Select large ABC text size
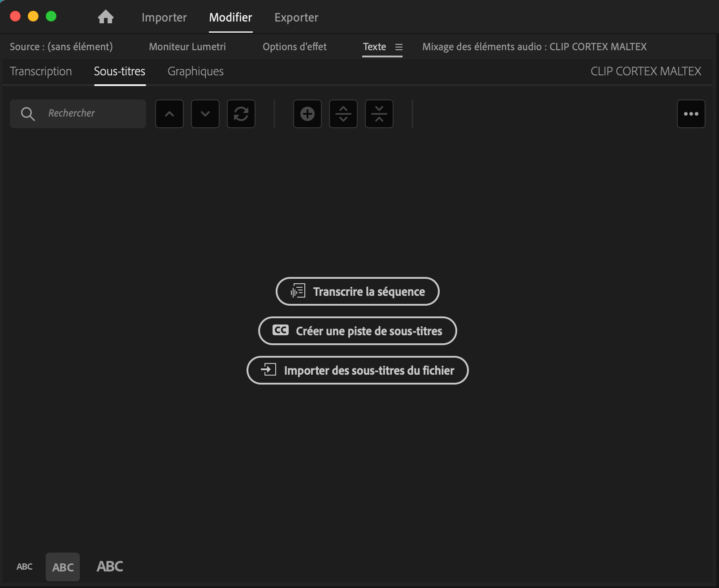 tap(110, 566)
